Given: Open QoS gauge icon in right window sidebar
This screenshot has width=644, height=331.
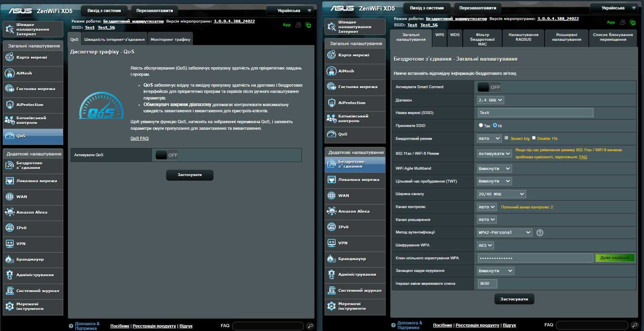Looking at the screenshot, I should point(332,134).
